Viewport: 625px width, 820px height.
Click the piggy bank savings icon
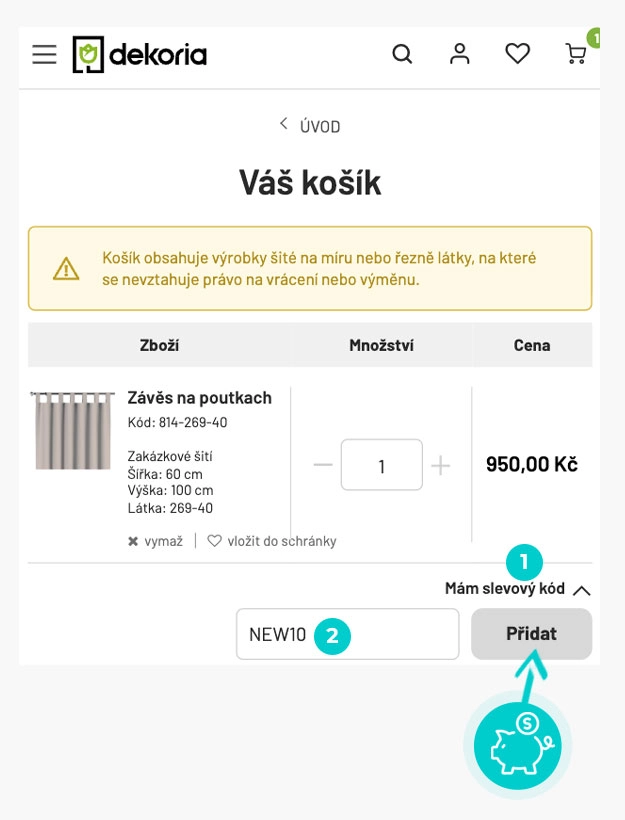(x=517, y=744)
